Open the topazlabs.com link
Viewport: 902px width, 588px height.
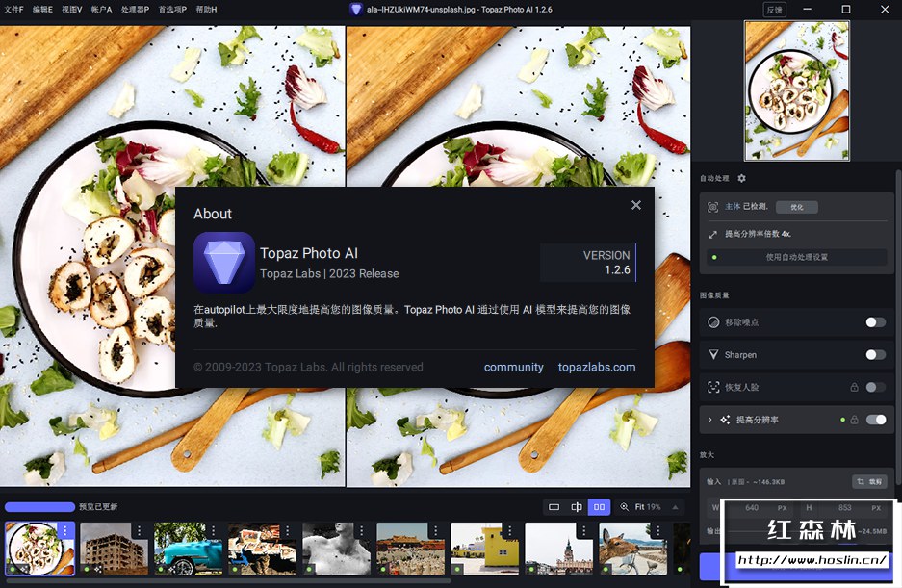click(597, 367)
